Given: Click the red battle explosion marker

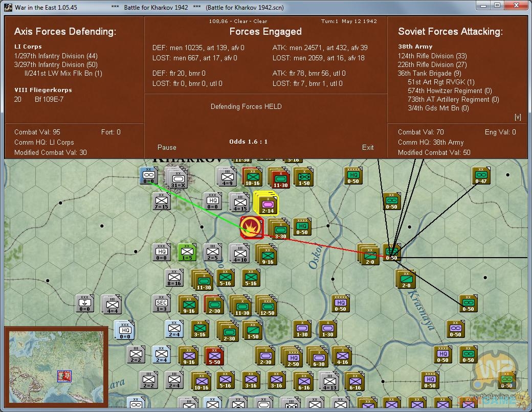Looking at the screenshot, I should pos(251,227).
